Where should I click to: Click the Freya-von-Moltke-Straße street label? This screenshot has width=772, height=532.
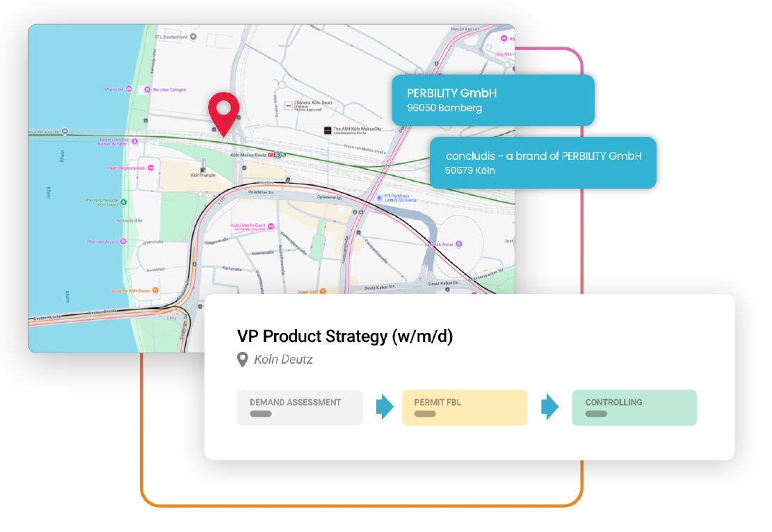coord(365,149)
